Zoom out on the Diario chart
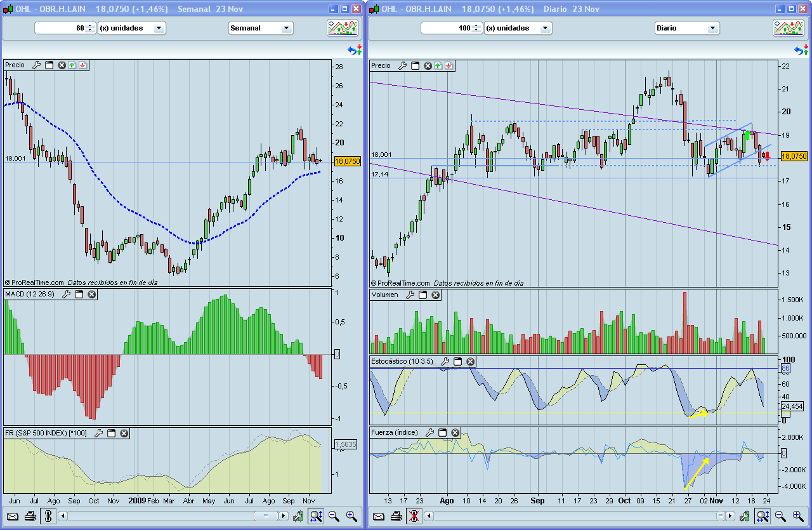Screen dimensions: 812x530 click(x=780, y=517)
